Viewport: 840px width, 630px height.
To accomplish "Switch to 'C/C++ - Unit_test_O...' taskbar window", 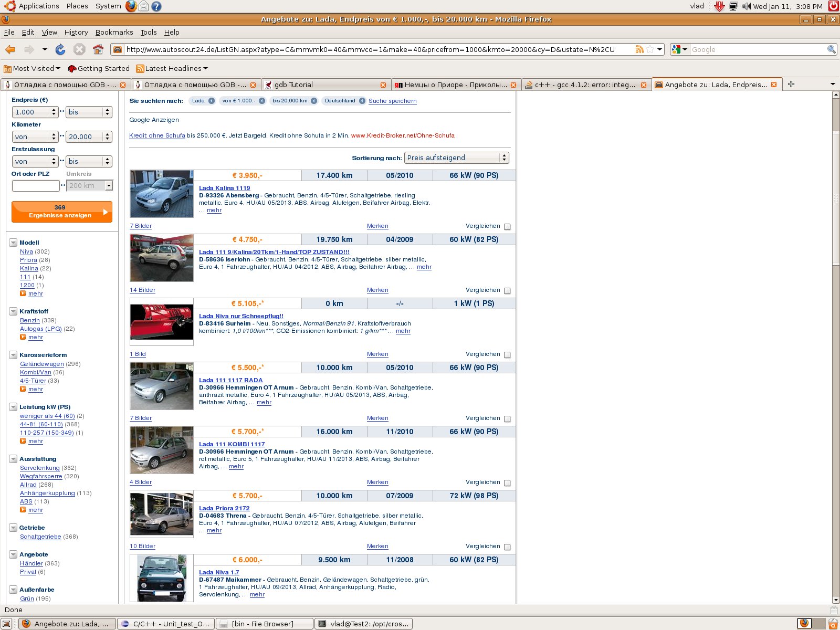I will click(x=165, y=624).
